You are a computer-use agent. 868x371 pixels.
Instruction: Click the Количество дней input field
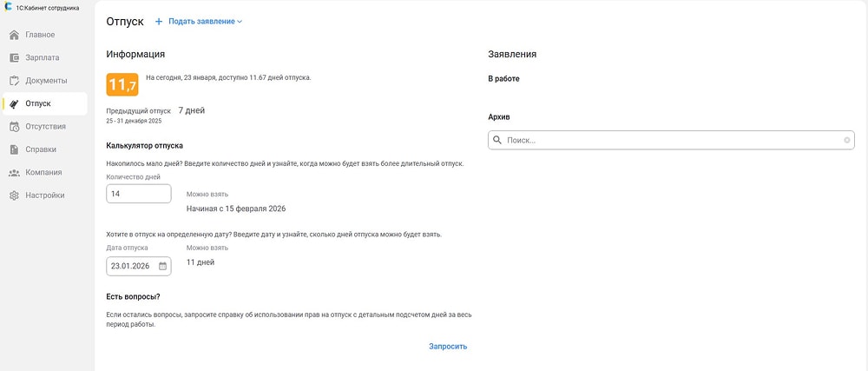(x=138, y=194)
